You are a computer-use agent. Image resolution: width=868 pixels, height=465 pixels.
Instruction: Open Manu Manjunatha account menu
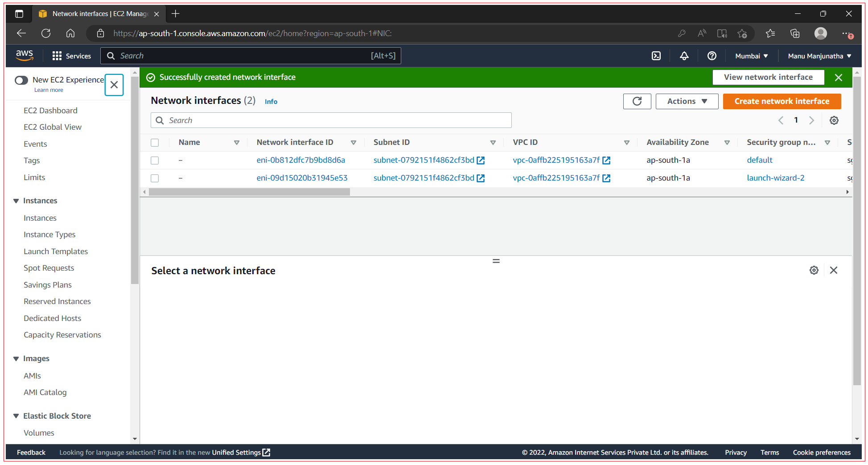pyautogui.click(x=819, y=56)
